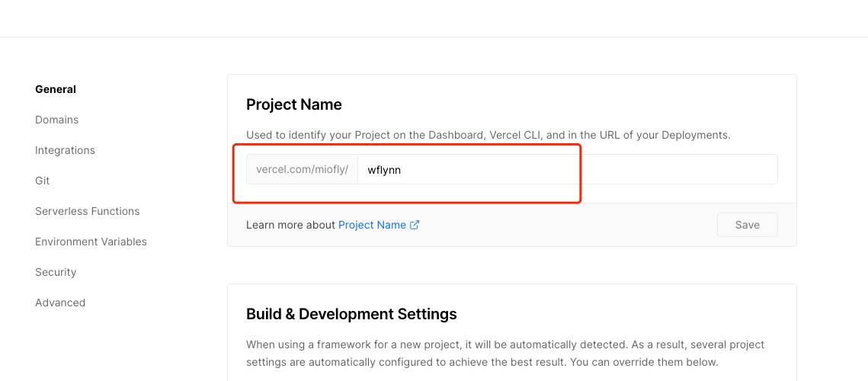Go to Integrations in the sidebar
868x381 pixels.
[x=65, y=150]
